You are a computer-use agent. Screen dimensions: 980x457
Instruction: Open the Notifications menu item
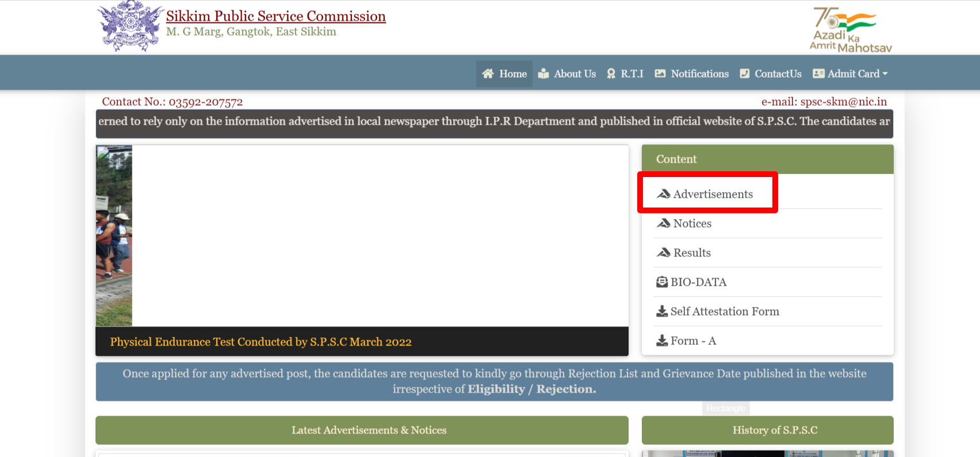click(699, 74)
